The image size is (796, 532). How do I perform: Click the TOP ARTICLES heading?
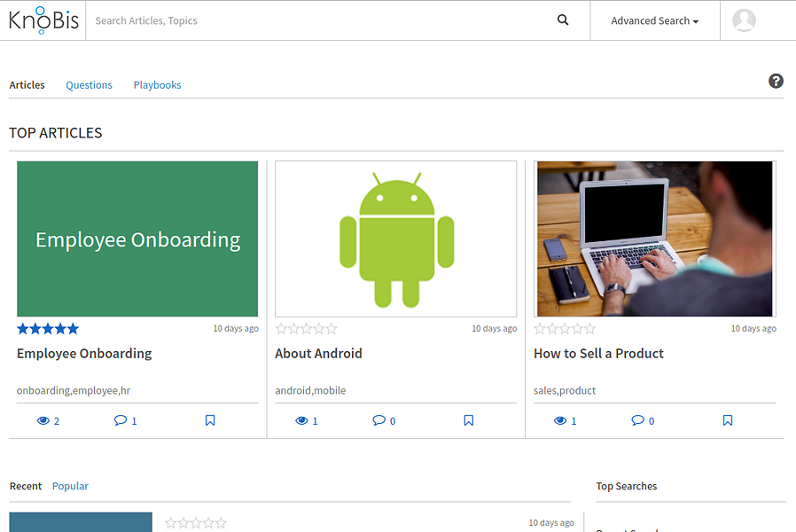[56, 133]
